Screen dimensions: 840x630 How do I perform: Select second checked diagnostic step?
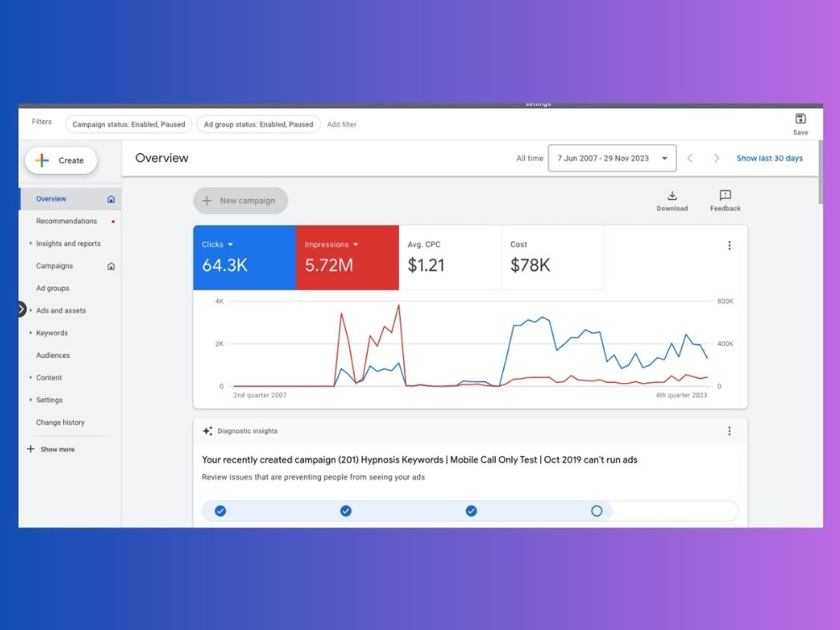(346, 511)
